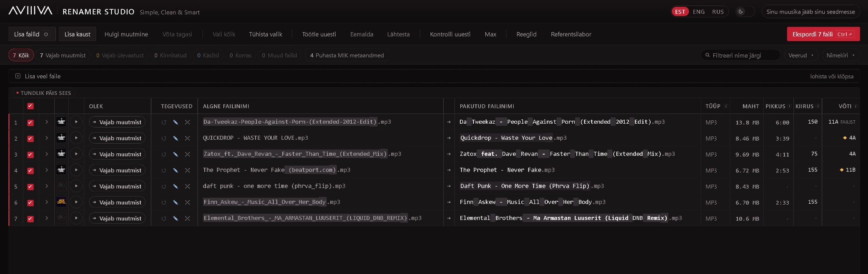Screen dimensions: 868x274
Task: Click the Lisa veel faile drop zone
Action: click(434, 76)
